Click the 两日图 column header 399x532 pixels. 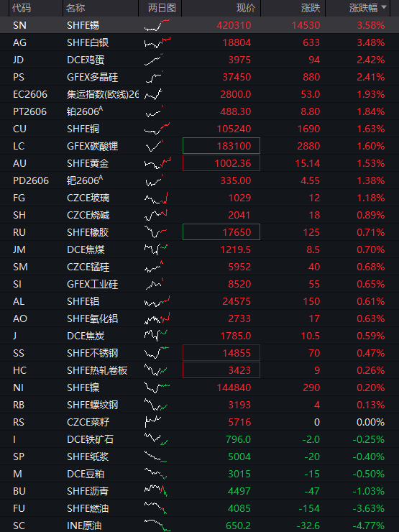coord(162,8)
